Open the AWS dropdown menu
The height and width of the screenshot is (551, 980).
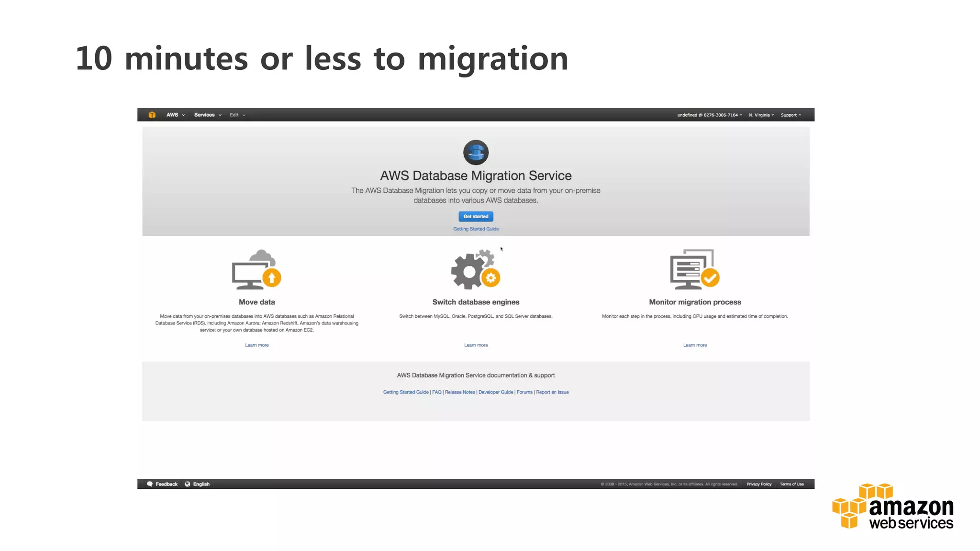tap(175, 115)
